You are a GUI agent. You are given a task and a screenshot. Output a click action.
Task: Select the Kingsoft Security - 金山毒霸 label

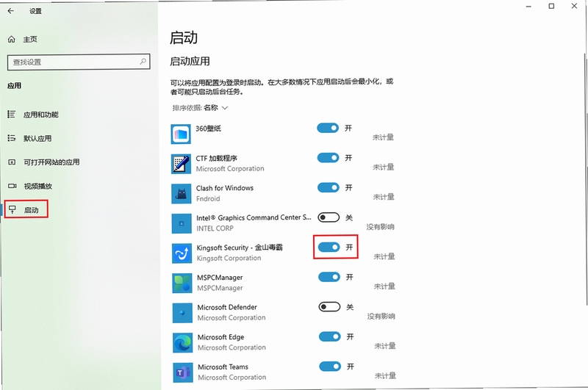point(240,248)
